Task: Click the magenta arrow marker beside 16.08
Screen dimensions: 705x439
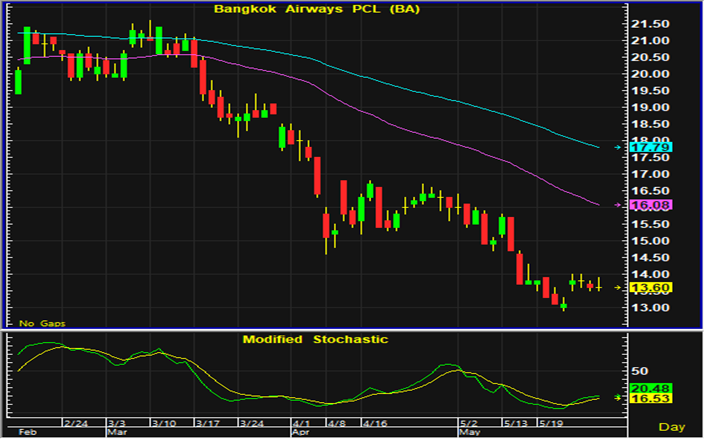Action: (618, 205)
